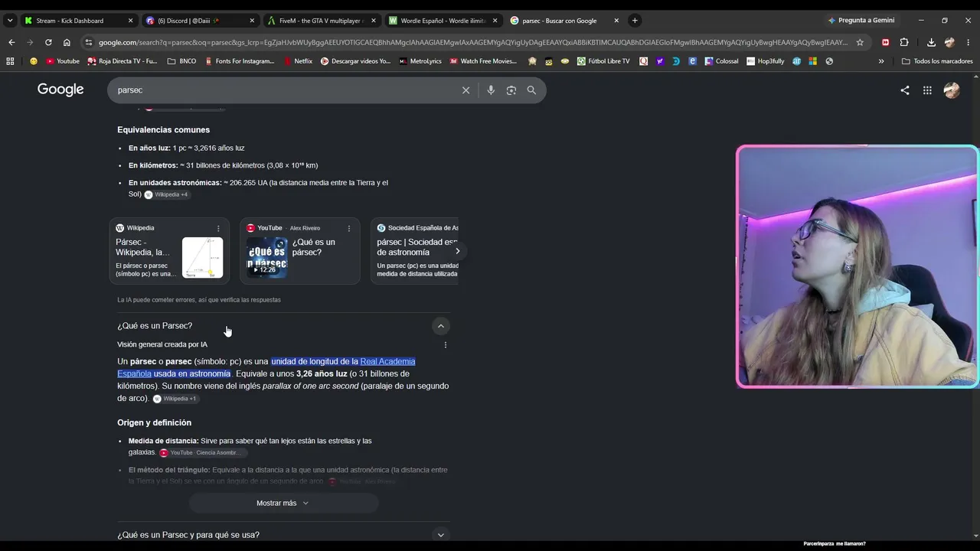
Task: Open the Wikipedia +4 source chip
Action: pos(167,194)
